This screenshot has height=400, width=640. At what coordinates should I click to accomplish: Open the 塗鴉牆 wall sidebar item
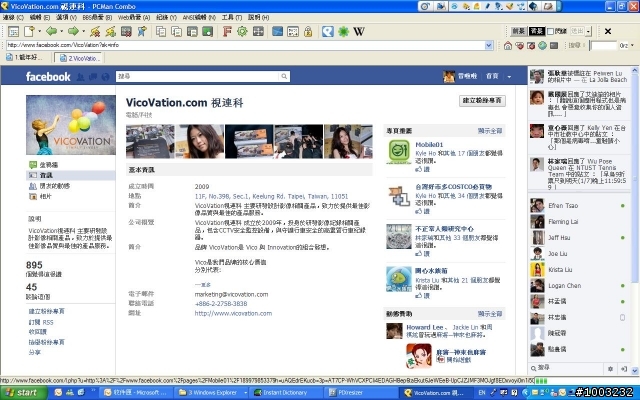pyautogui.click(x=49, y=165)
